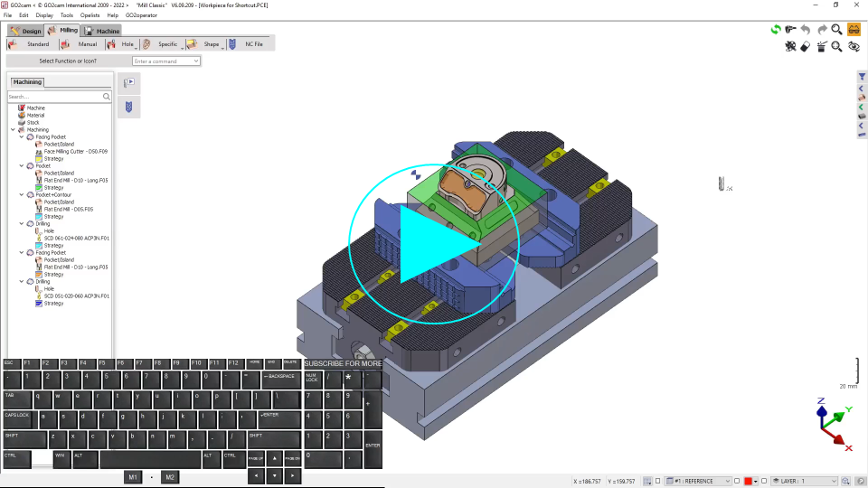This screenshot has width=868, height=488.
Task: Click the blue NC file icon below the simulation icon
Action: click(x=128, y=108)
